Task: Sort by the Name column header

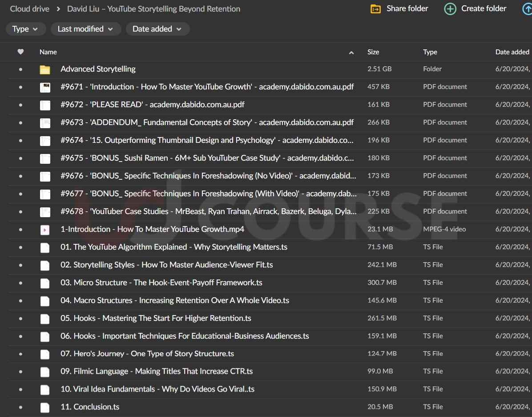Action: tap(48, 52)
